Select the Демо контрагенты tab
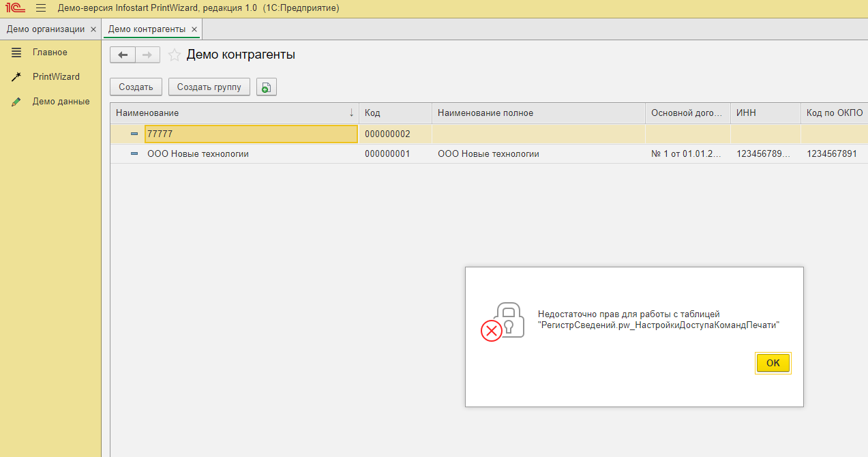Image resolution: width=868 pixels, height=457 pixels. pyautogui.click(x=147, y=29)
